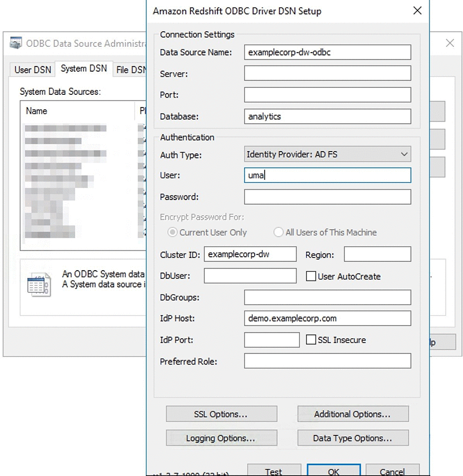
Task: Focus the Password input field
Action: tap(328, 197)
